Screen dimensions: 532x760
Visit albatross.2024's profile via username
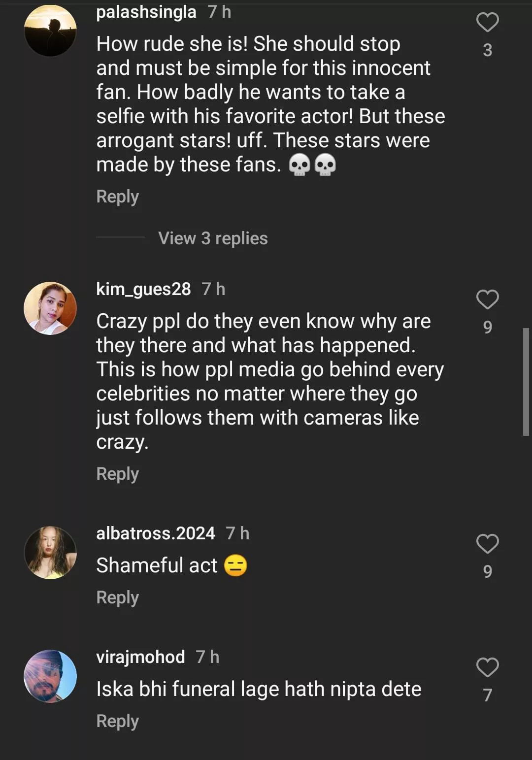(156, 533)
